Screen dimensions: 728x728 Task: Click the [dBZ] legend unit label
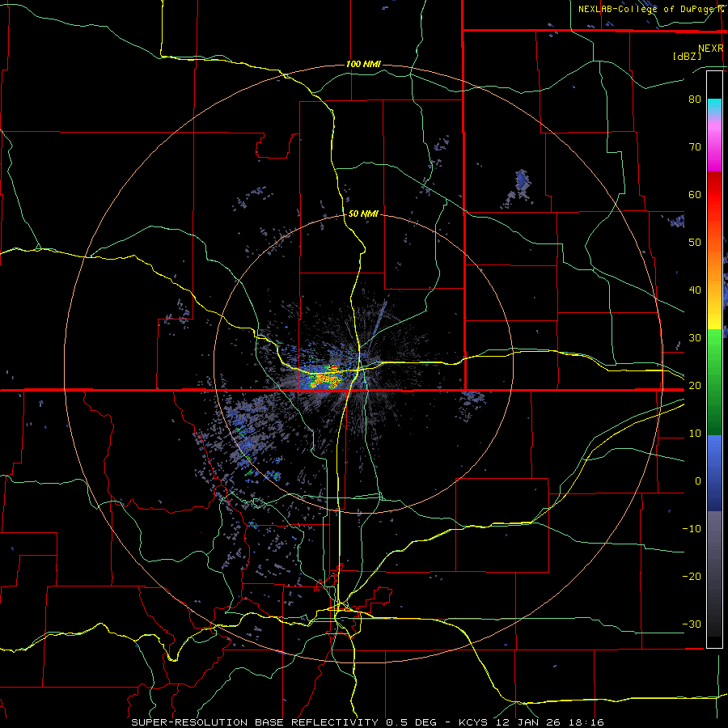pos(687,56)
